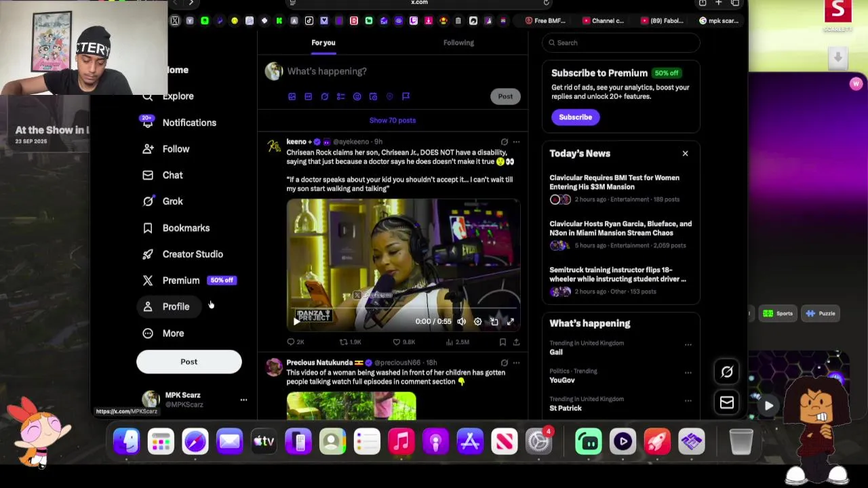Image resolution: width=868 pixels, height=488 pixels.
Task: Click the grey Post button in composer
Action: [x=505, y=96]
